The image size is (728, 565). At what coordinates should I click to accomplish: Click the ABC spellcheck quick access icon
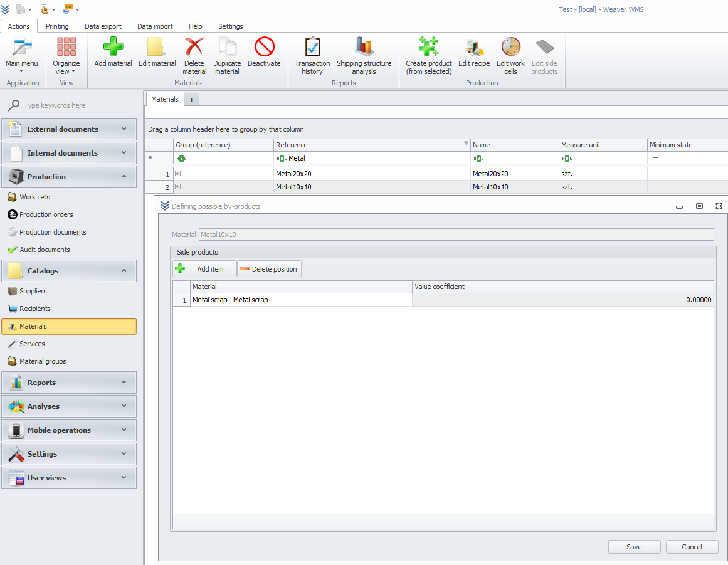[x=68, y=9]
